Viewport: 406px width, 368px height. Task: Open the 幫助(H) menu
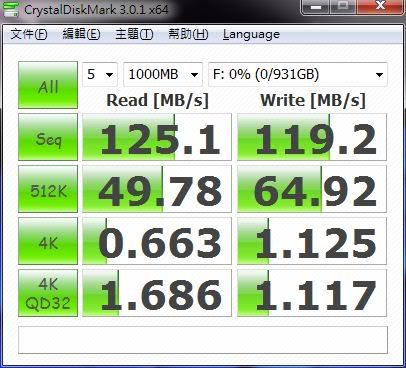188,34
